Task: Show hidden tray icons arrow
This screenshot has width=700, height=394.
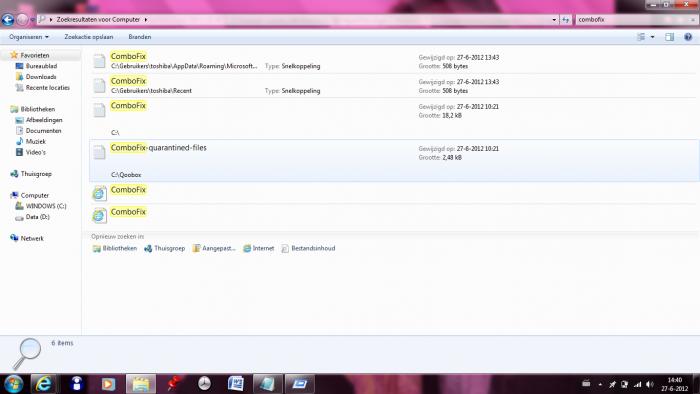Action: [600, 385]
